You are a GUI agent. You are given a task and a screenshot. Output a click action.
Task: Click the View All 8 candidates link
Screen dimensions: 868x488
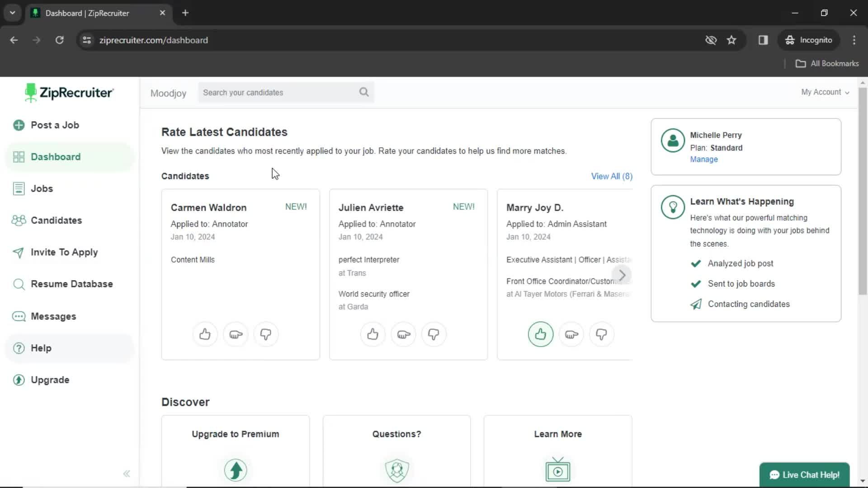pyautogui.click(x=612, y=176)
